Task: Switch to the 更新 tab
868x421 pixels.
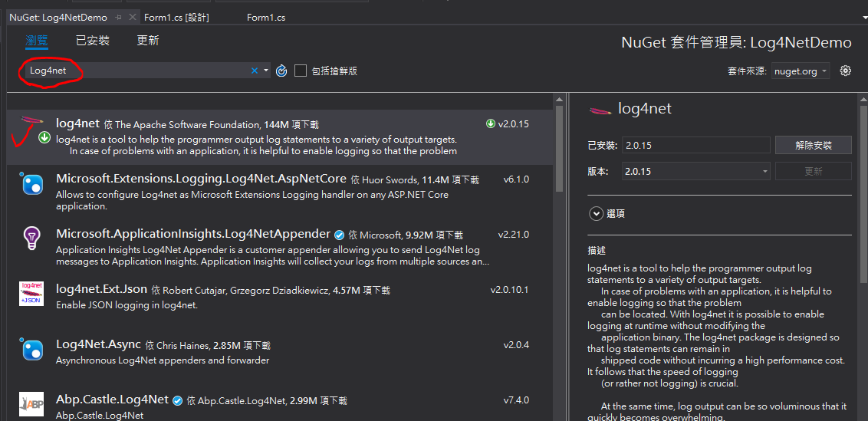Action: pyautogui.click(x=148, y=41)
